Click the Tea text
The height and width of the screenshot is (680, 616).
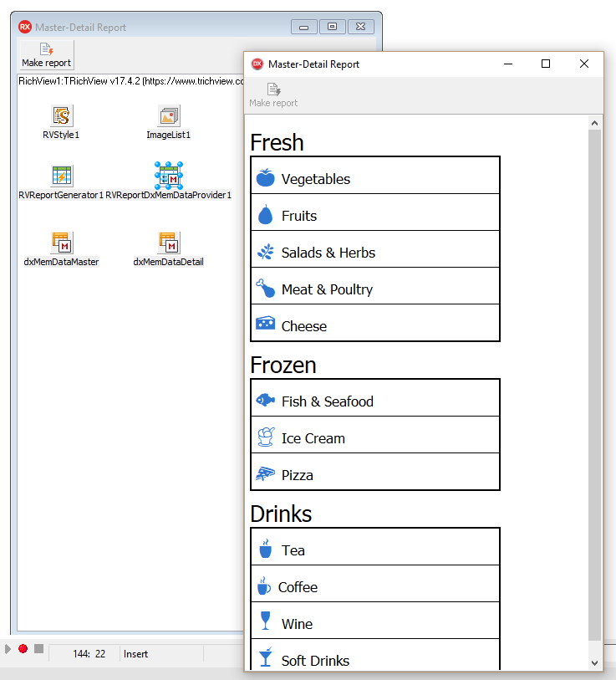click(x=293, y=550)
